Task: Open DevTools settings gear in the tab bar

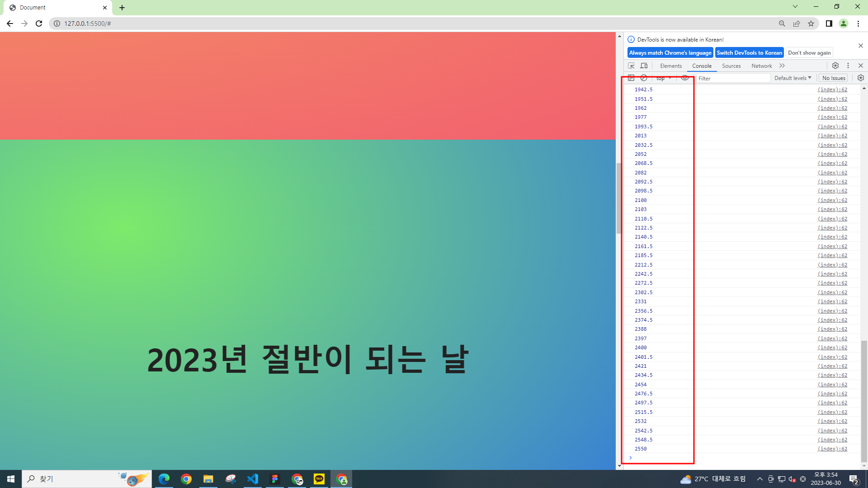Action: click(835, 66)
